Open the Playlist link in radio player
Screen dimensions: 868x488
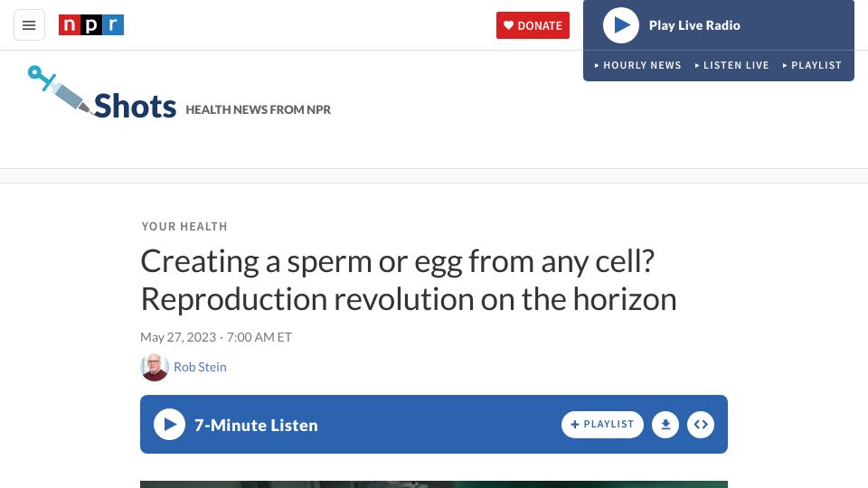[x=812, y=65]
